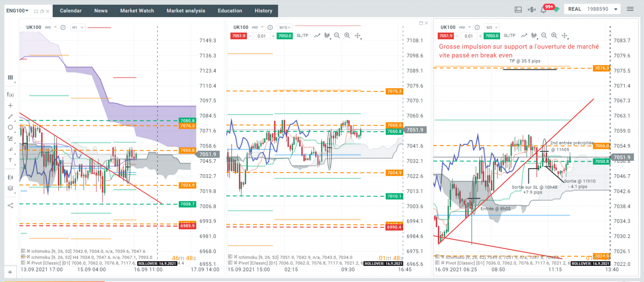
Task: Select the trend line drawing tool
Action: (x=10, y=116)
